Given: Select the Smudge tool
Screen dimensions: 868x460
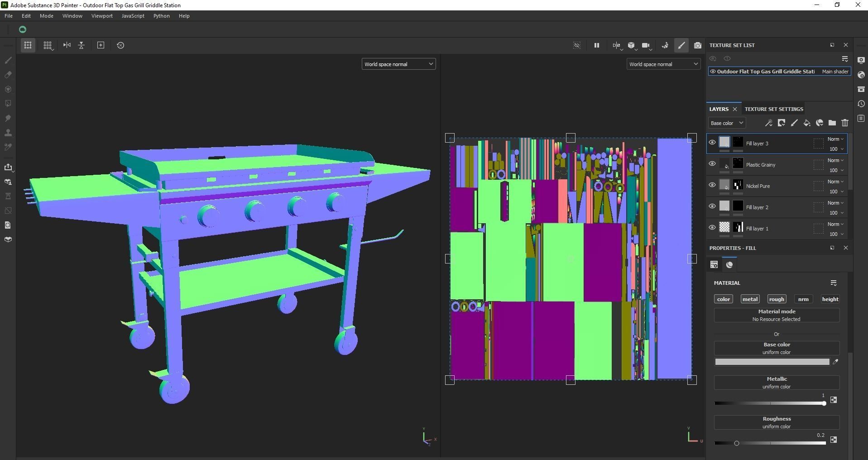Looking at the screenshot, I should tap(8, 118).
